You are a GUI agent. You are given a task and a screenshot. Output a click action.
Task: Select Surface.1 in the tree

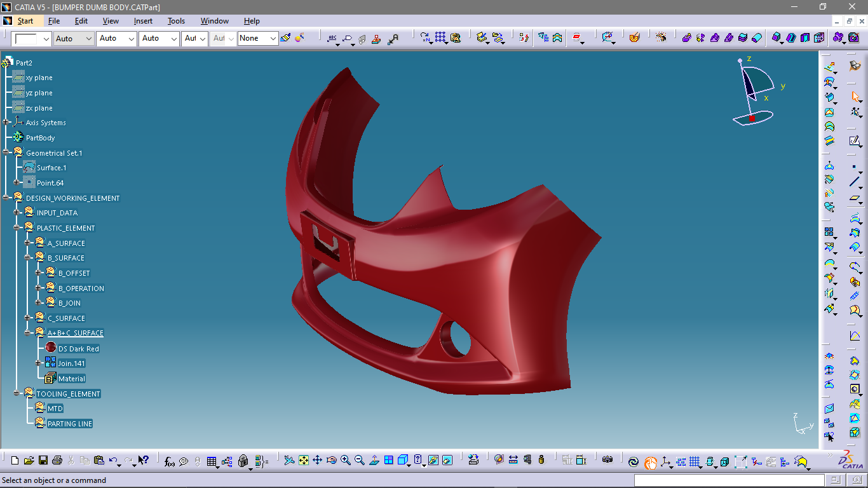(51, 168)
